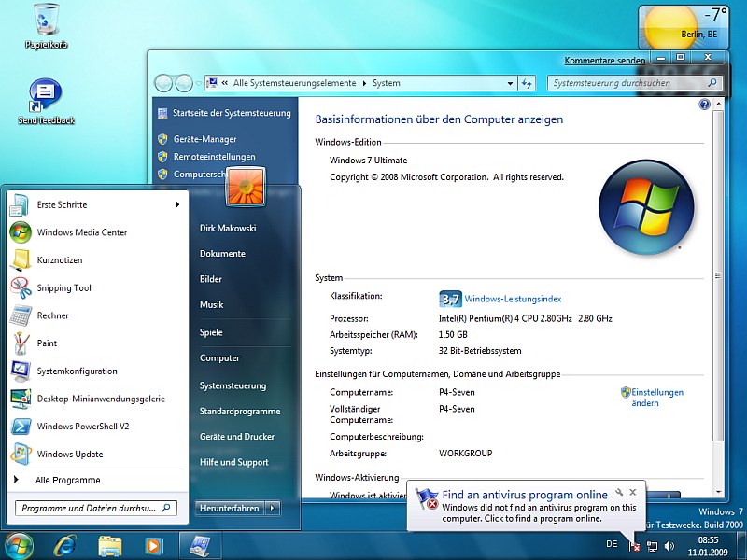
Task: Click the forward navigation arrow
Action: [x=184, y=83]
